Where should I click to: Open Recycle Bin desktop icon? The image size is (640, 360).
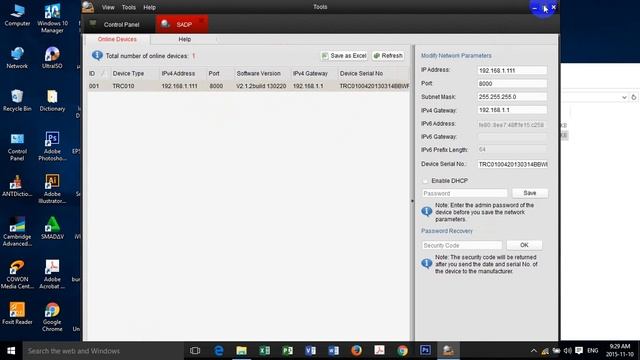click(x=17, y=100)
